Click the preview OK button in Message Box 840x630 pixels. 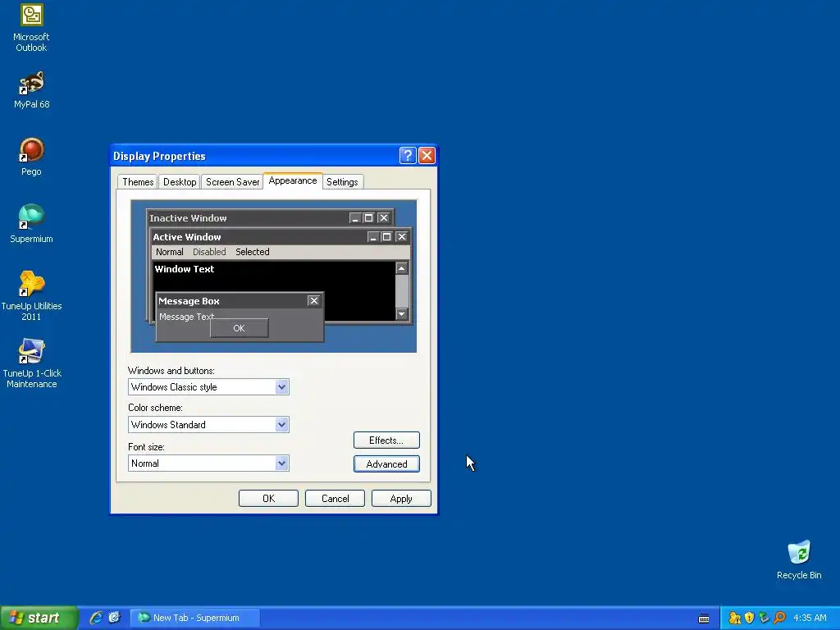239,328
